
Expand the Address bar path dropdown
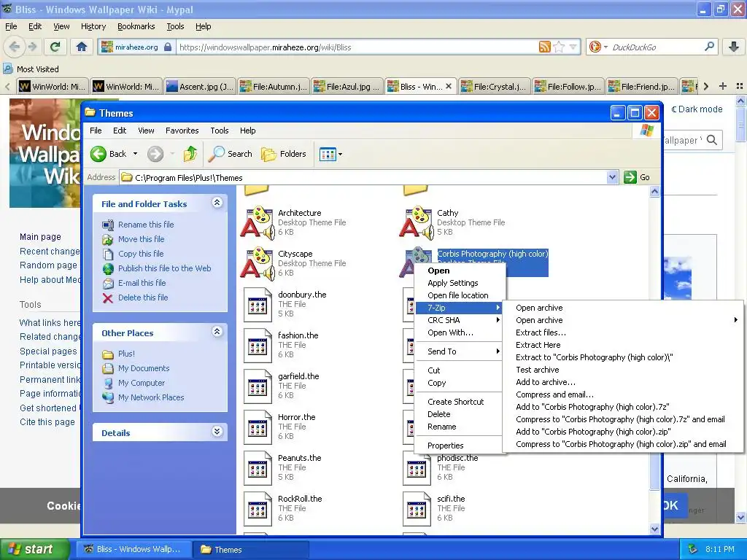613,178
